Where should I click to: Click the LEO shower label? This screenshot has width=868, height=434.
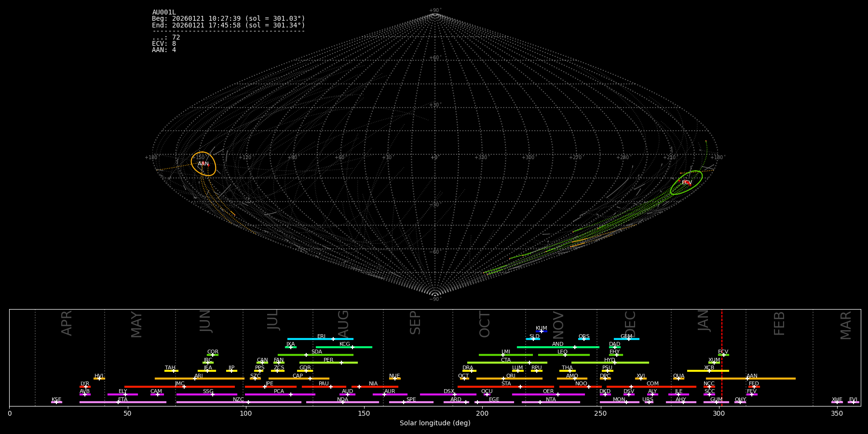click(x=563, y=352)
